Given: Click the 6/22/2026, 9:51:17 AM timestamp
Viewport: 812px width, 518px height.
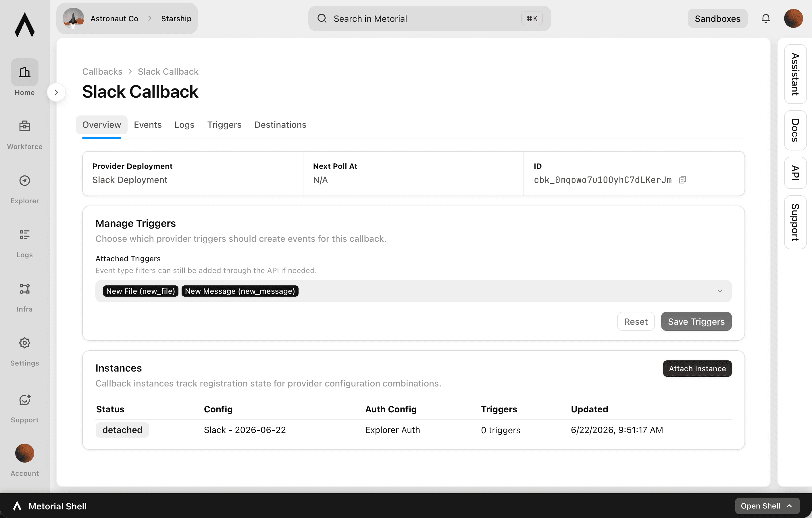Looking at the screenshot, I should click(x=617, y=430).
